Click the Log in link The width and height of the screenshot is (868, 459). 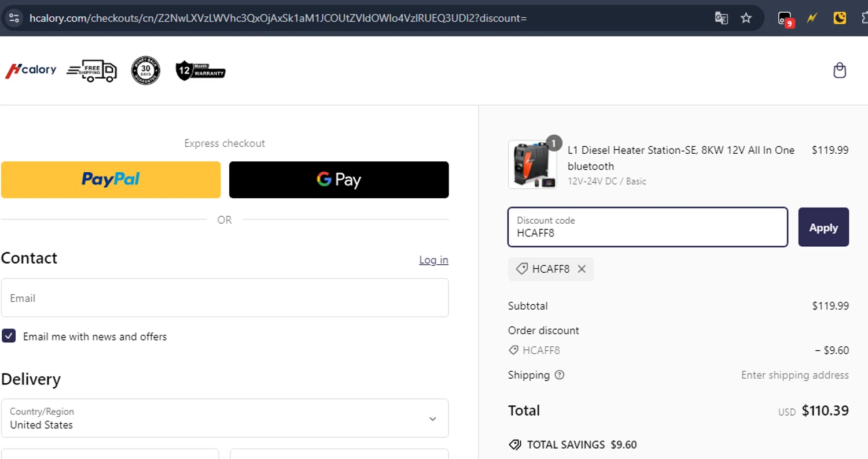click(x=433, y=260)
